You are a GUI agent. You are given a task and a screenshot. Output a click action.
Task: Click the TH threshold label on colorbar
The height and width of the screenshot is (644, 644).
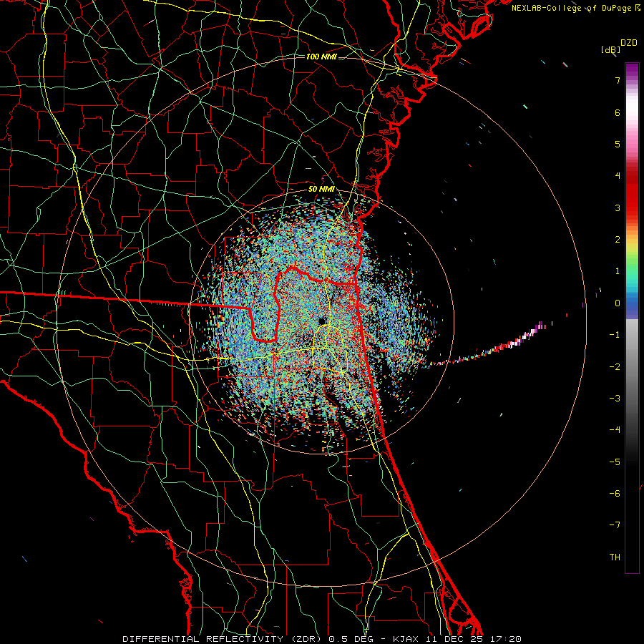[615, 557]
